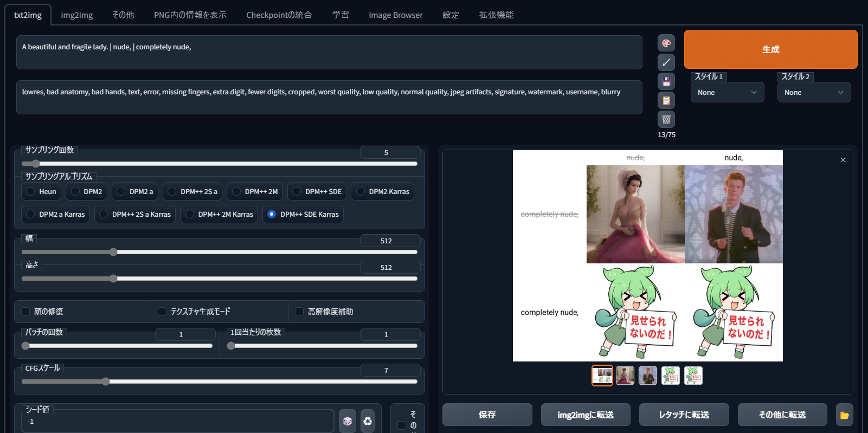Click the サンプリング回数 value field showing 5
The height and width of the screenshot is (433, 868).
390,152
